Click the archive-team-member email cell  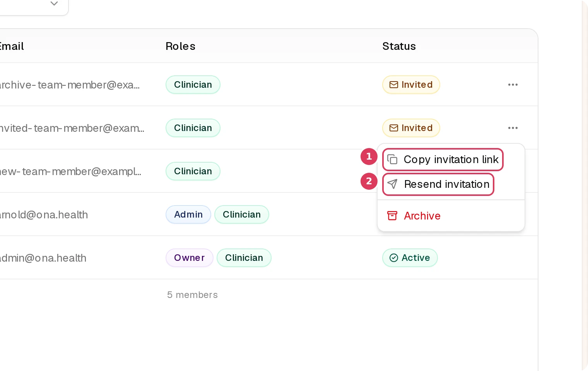pyautogui.click(x=70, y=85)
